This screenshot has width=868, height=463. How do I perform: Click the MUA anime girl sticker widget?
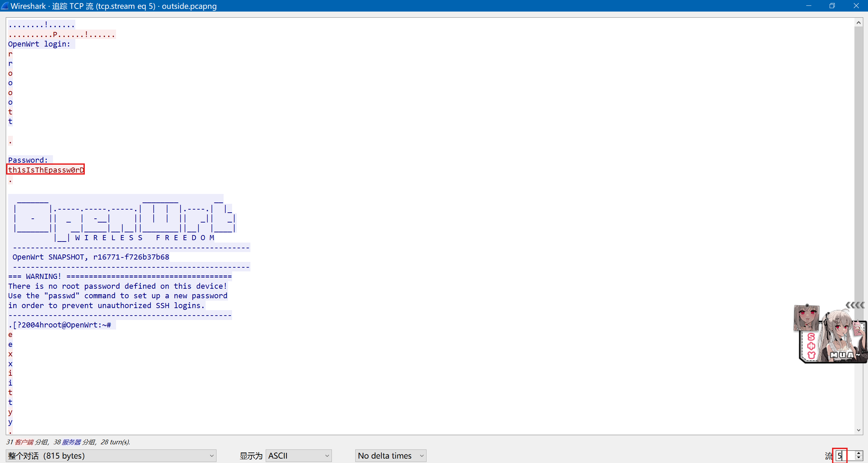point(838,340)
